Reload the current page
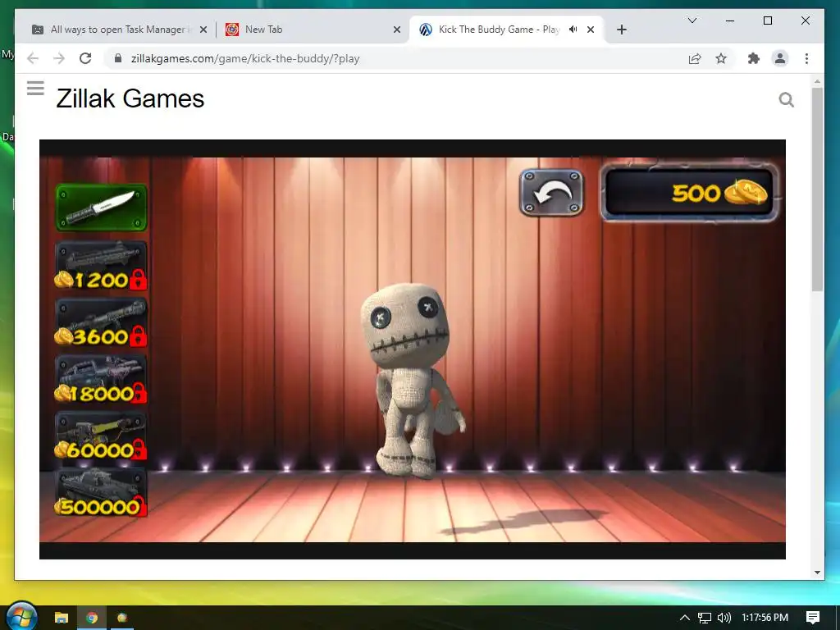The image size is (840, 630). (x=85, y=58)
